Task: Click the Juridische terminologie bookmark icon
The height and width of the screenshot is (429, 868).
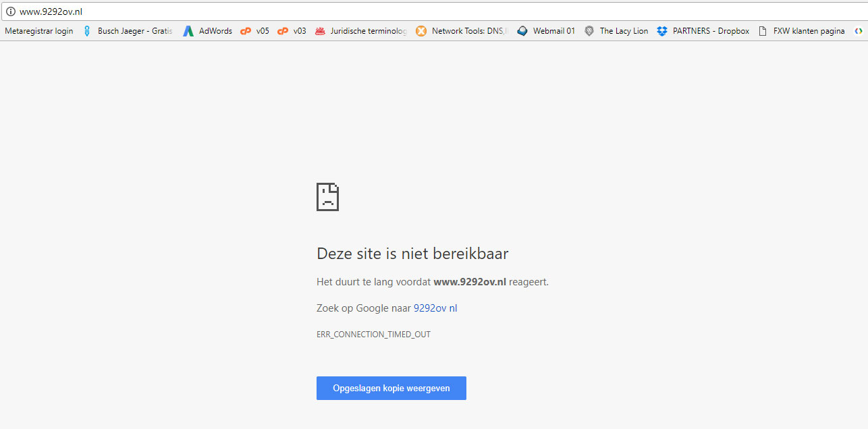Action: [320, 31]
